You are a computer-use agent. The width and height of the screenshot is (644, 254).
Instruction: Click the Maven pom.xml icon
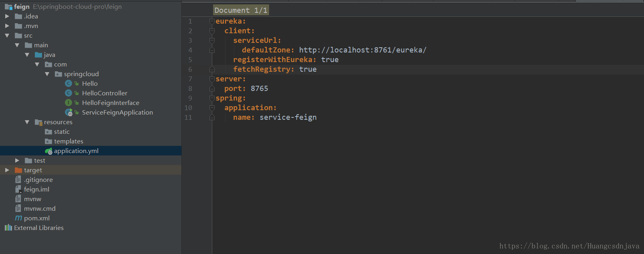tap(18, 218)
